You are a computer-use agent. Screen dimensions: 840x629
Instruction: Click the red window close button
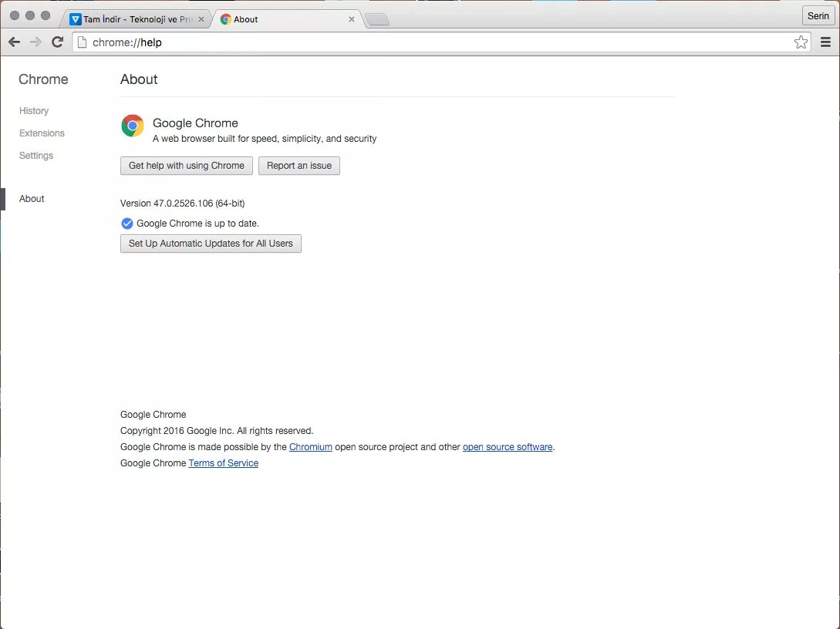pos(15,15)
